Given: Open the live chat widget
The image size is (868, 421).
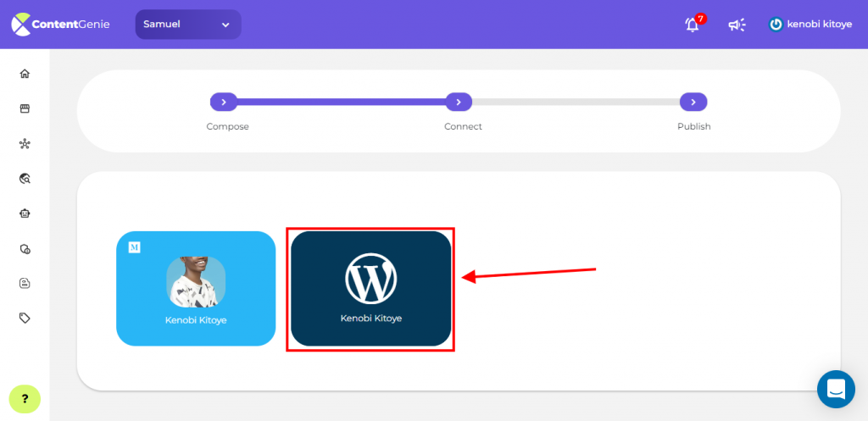Looking at the screenshot, I should point(836,390).
